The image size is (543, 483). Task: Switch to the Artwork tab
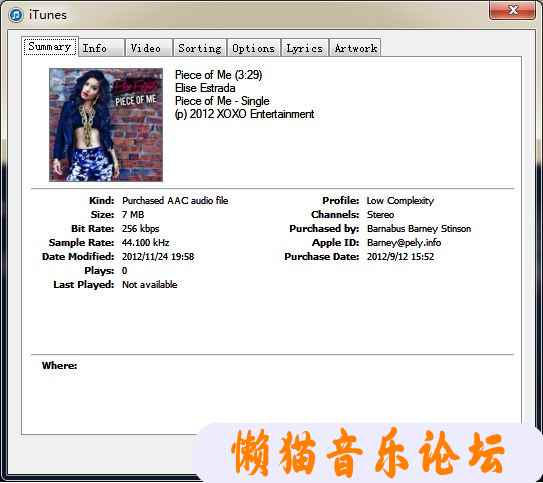tap(356, 48)
